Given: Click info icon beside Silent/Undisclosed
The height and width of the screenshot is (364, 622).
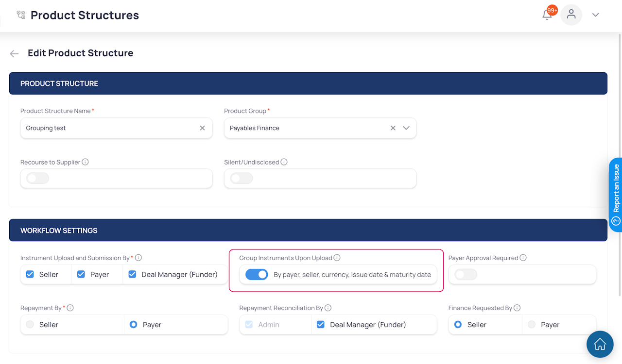Looking at the screenshot, I should [284, 162].
